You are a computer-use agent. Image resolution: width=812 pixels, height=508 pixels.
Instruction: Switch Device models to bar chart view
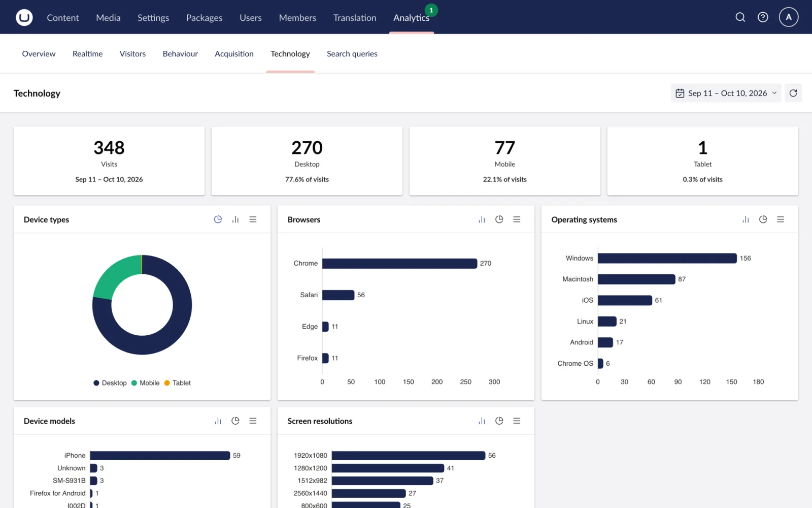coord(218,421)
